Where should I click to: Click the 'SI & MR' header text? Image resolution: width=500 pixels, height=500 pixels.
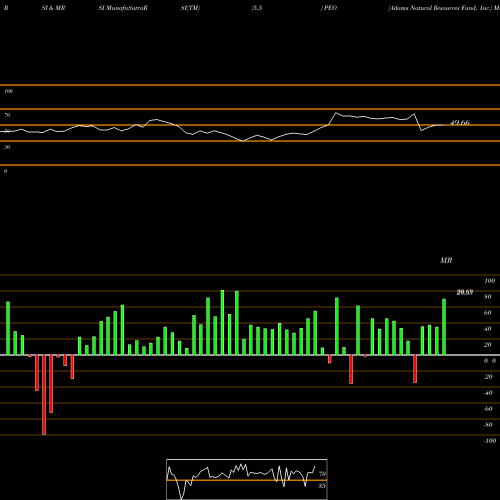[53, 8]
